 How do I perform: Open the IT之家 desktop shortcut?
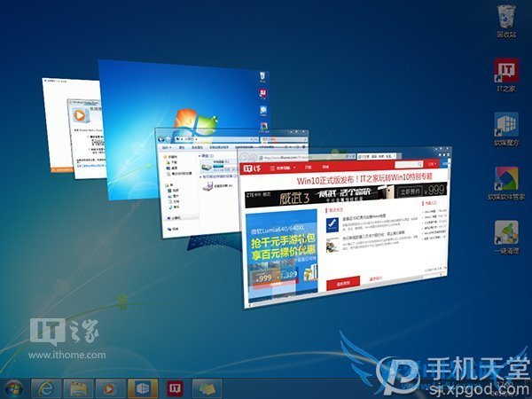(506, 74)
